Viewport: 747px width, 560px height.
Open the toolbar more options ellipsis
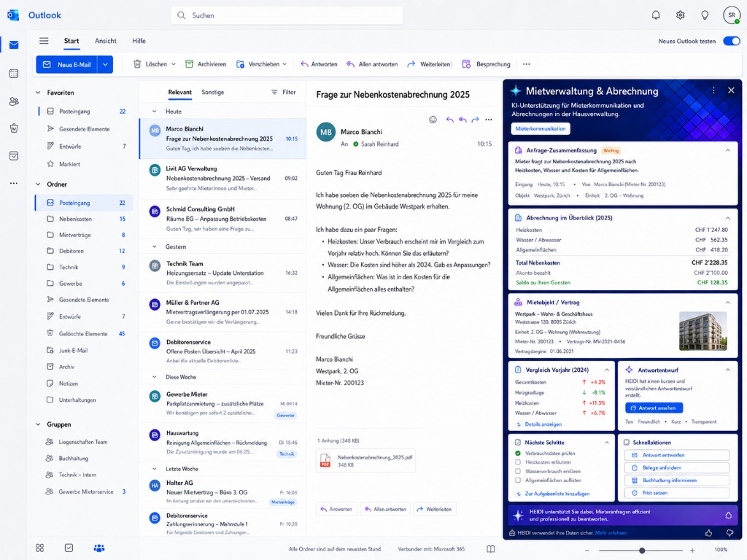(x=527, y=64)
